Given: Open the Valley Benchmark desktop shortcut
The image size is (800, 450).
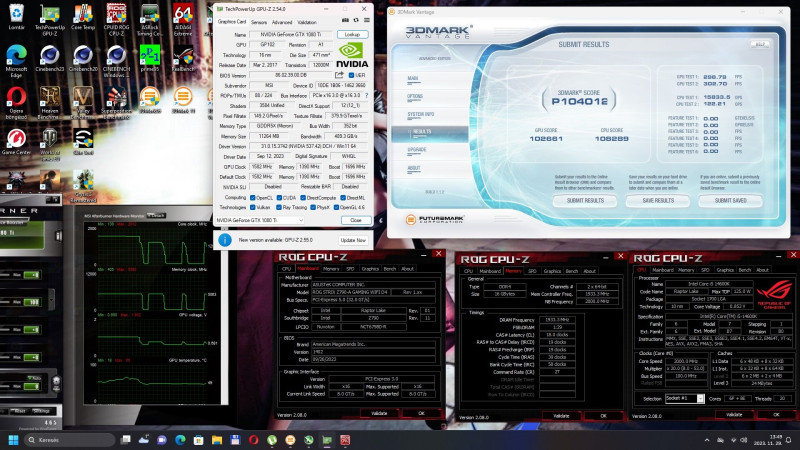Looking at the screenshot, I should tap(83, 103).
